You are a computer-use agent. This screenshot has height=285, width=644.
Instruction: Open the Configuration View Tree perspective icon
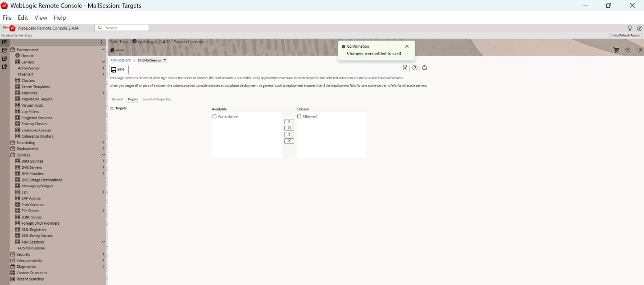click(x=5, y=50)
